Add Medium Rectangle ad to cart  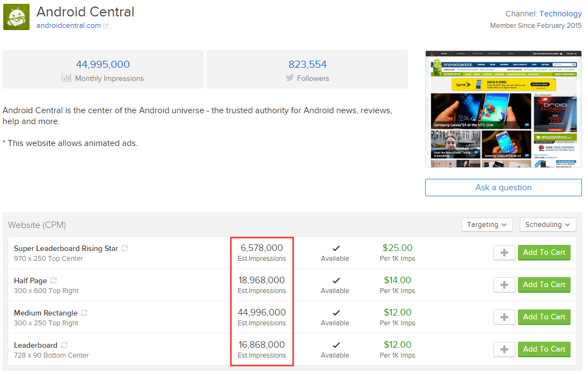pyautogui.click(x=544, y=317)
